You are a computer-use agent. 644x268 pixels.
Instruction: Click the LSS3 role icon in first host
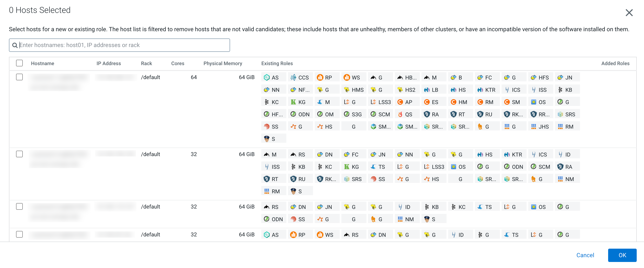click(x=373, y=102)
